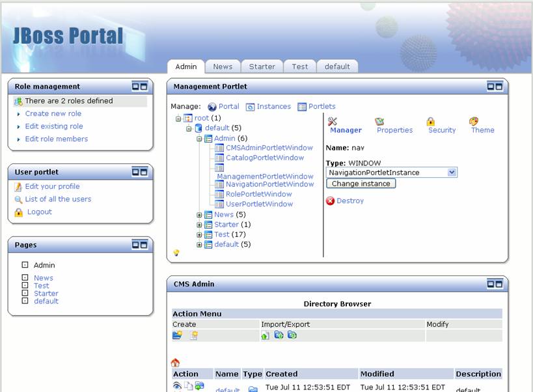
Task: Select RolePortletWindow in the tree
Action: coord(259,194)
